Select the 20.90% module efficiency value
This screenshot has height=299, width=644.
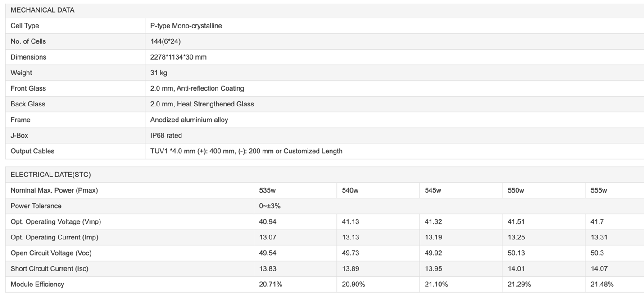(354, 285)
